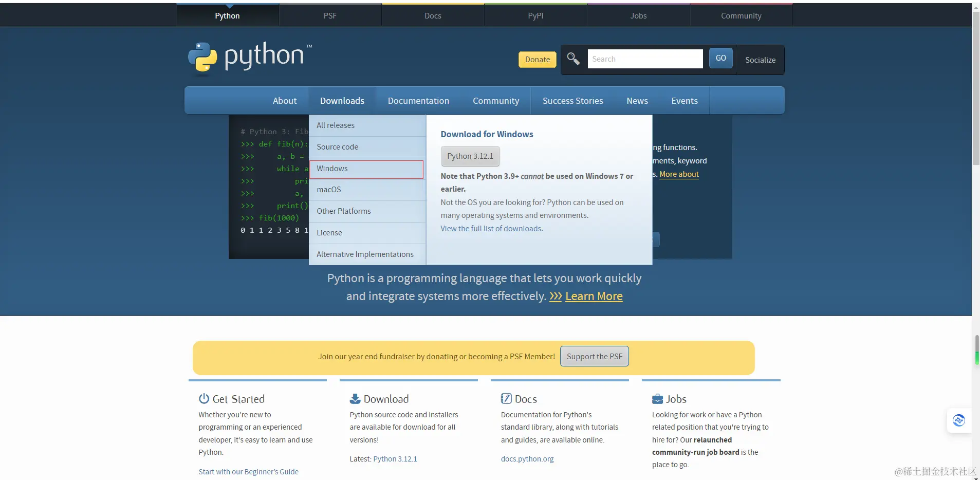Open the About navigation menu
The image size is (980, 480).
point(285,101)
